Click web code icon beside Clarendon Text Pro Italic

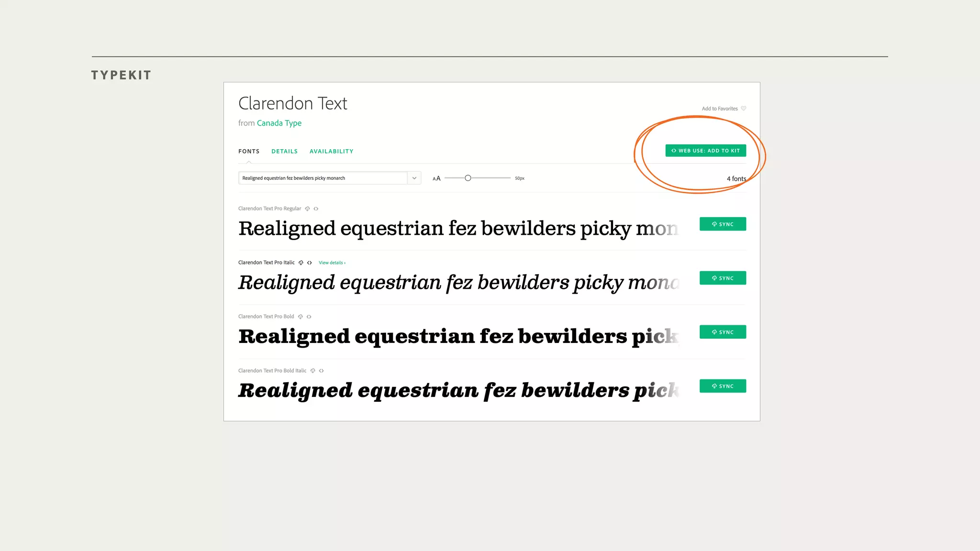pos(310,263)
